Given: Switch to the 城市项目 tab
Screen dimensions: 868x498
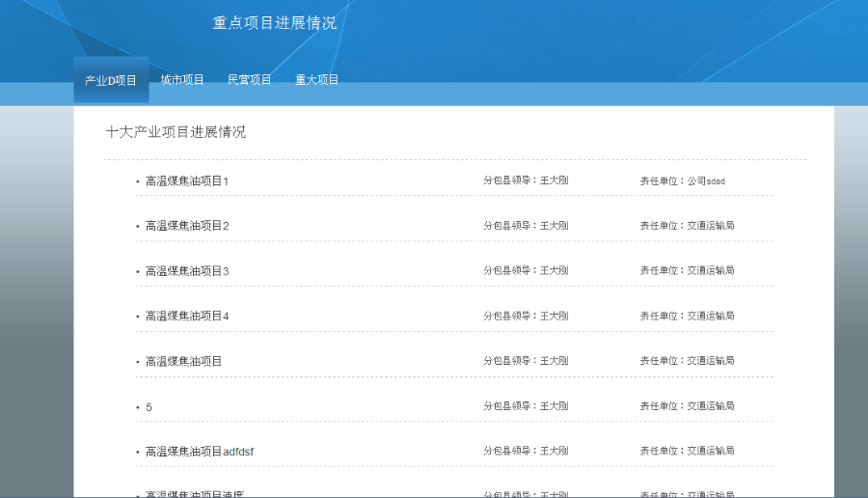Looking at the screenshot, I should [x=182, y=80].
